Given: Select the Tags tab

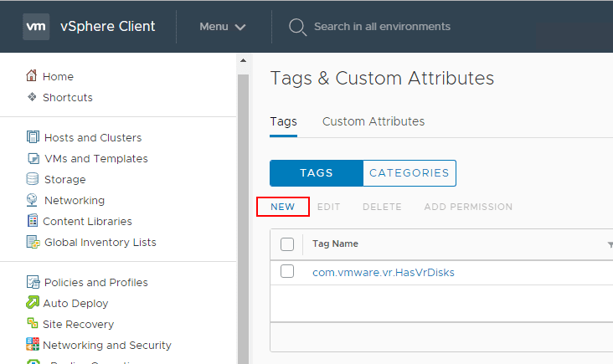Looking at the screenshot, I should pos(283,121).
